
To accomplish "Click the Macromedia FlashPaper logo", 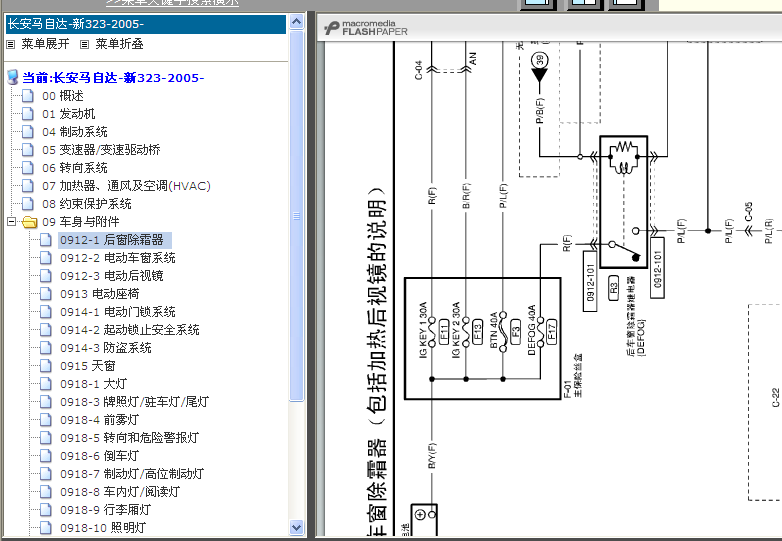I will click(366, 28).
